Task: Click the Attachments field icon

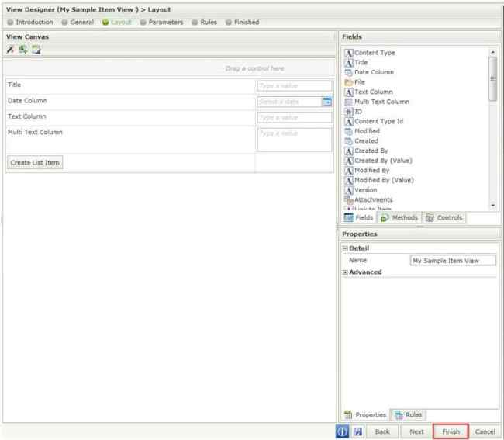Action: pyautogui.click(x=349, y=199)
